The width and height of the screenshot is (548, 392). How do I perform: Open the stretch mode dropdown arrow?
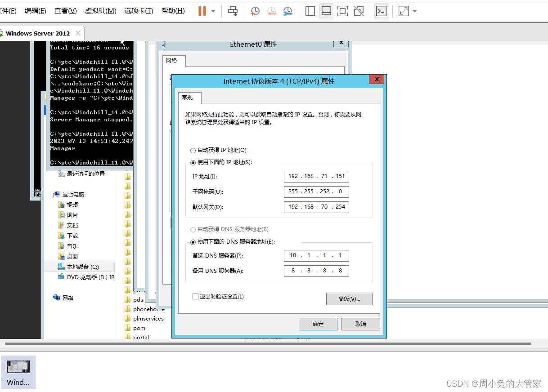[x=414, y=11]
